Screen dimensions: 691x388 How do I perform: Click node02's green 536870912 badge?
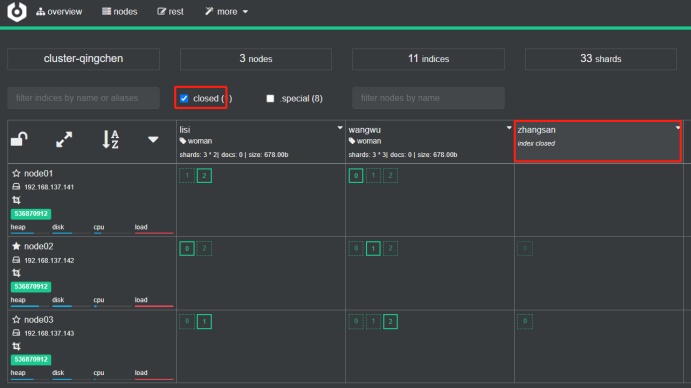31,287
